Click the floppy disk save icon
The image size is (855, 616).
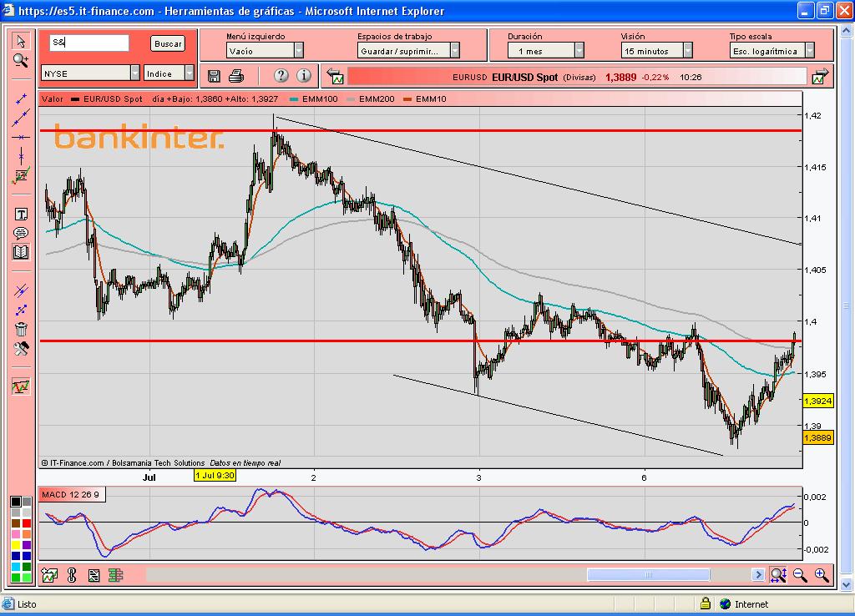tap(214, 76)
